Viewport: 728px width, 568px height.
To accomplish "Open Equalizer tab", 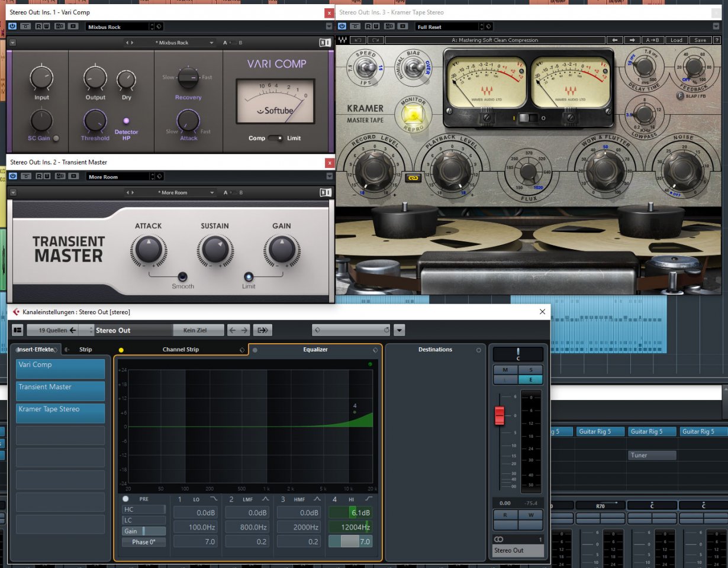I will (x=314, y=350).
